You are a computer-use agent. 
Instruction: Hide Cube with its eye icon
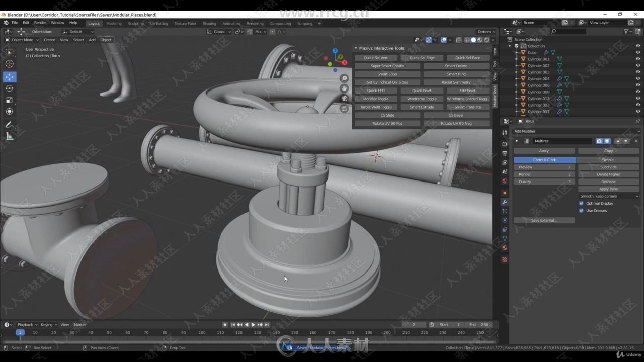638,52
